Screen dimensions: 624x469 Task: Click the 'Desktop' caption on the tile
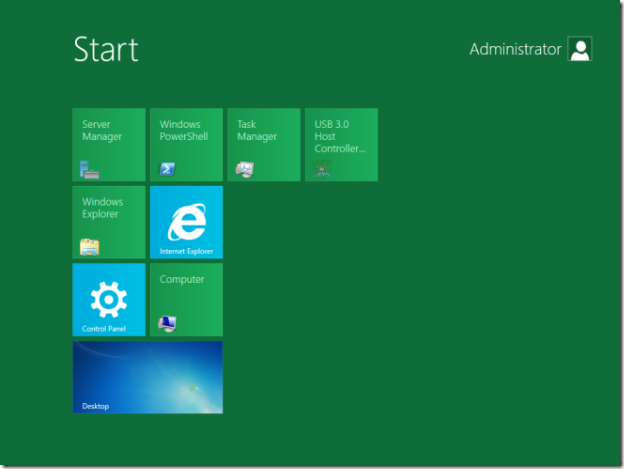click(x=96, y=406)
